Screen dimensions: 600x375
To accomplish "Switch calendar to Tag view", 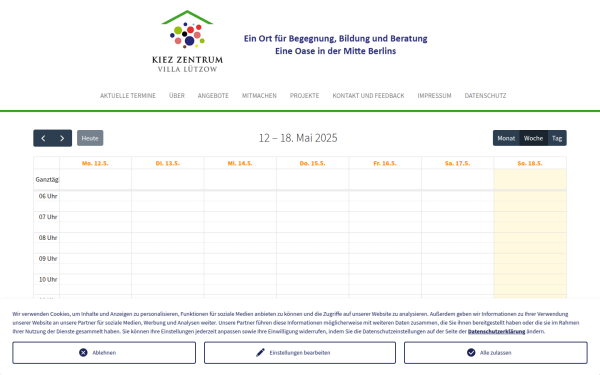I will pyautogui.click(x=557, y=138).
